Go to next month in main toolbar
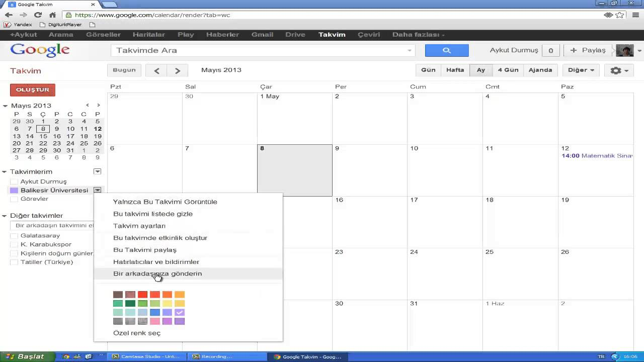The width and height of the screenshot is (644, 362). click(177, 70)
